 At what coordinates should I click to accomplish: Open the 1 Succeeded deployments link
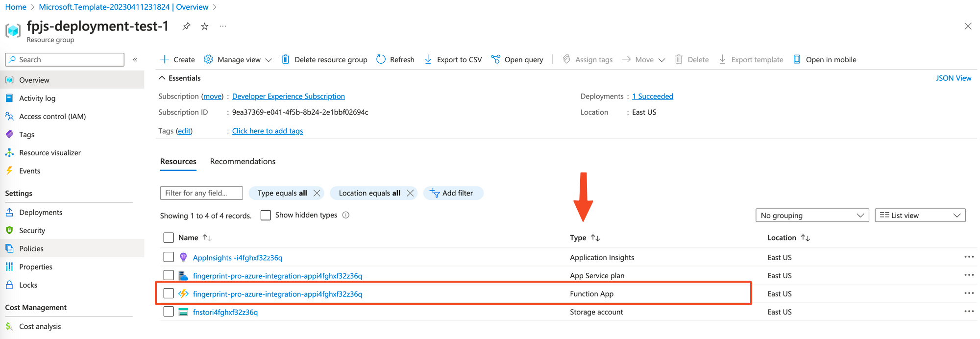[653, 97]
